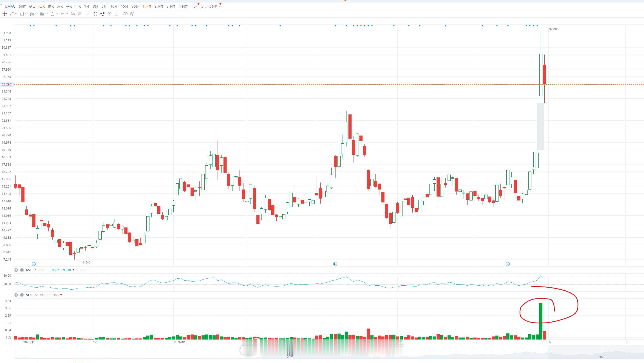
Task: Add a comment bubble note
Action: pos(80,14)
